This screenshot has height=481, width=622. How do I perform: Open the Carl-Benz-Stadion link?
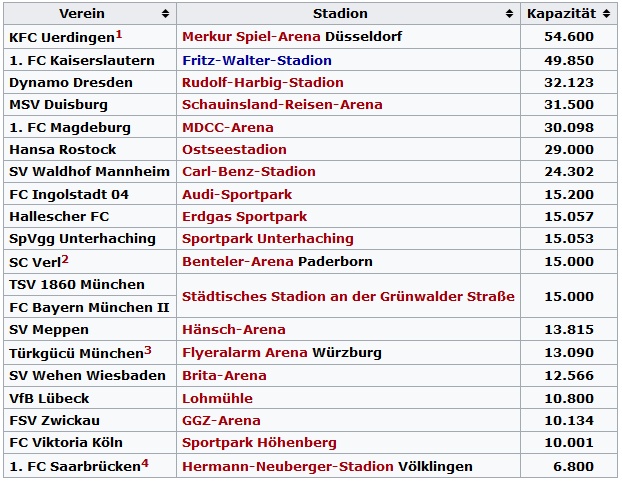[249, 172]
